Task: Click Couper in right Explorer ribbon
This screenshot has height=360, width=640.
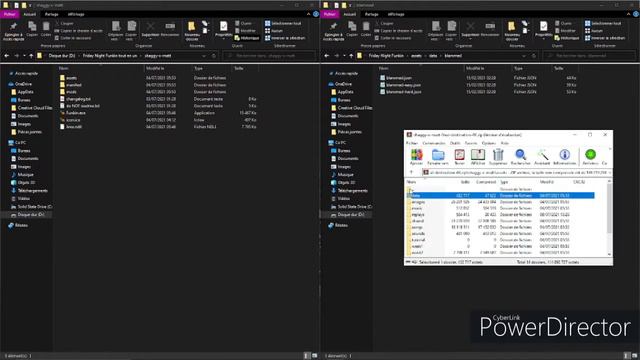Action: [383, 23]
